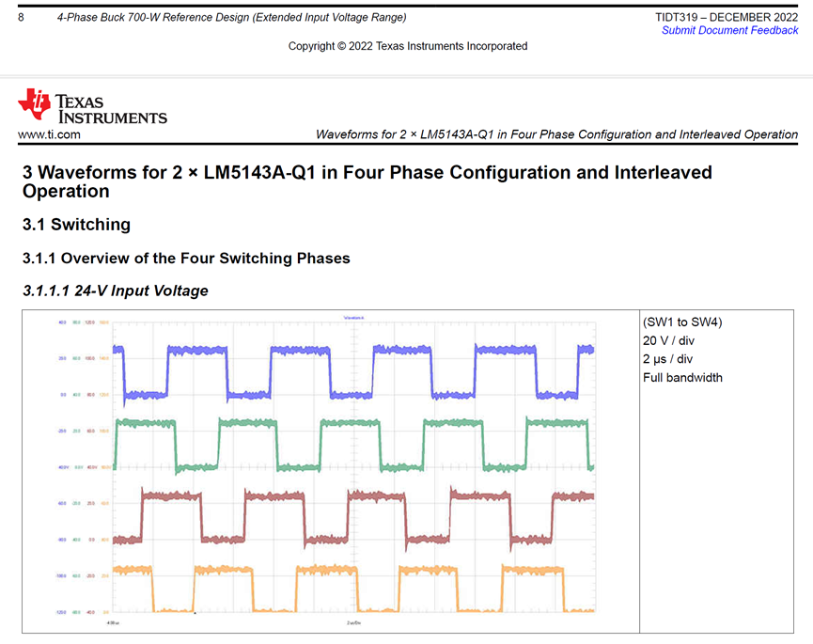Select the '3.1.1.1 24-V Input Voltage' subheading
Image resolution: width=813 pixels, height=644 pixels.
pyautogui.click(x=115, y=291)
